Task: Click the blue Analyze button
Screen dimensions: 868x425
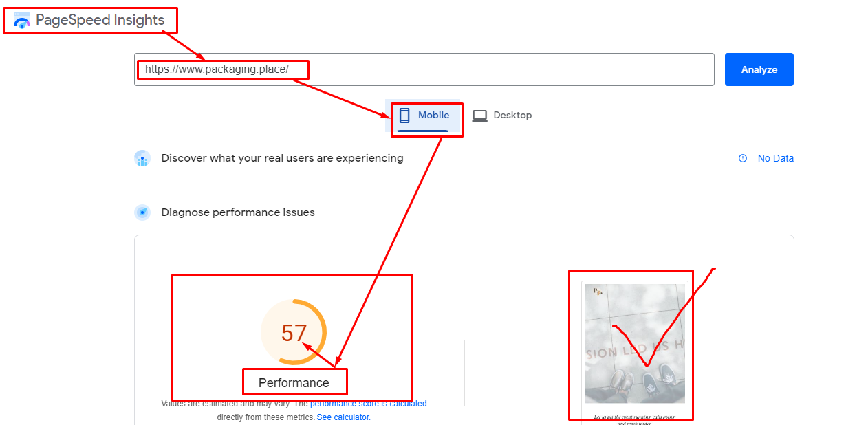Action: pos(759,69)
